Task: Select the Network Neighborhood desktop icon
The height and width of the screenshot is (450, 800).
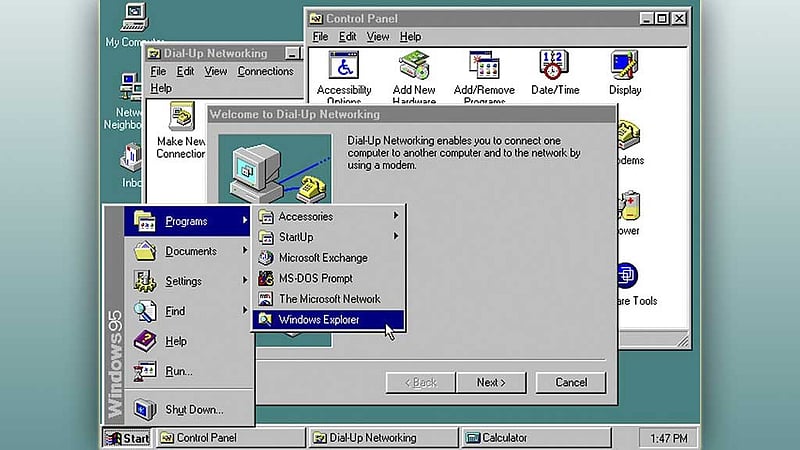Action: click(131, 87)
